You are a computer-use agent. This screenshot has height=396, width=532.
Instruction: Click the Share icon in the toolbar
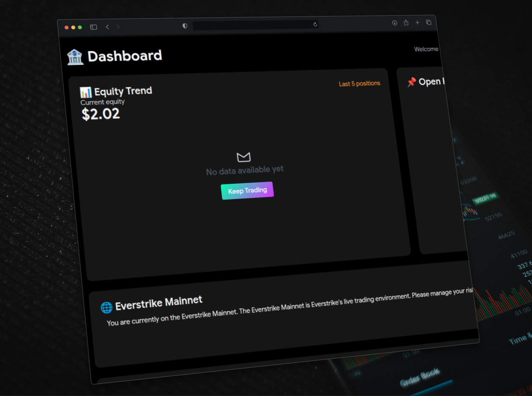click(x=406, y=23)
